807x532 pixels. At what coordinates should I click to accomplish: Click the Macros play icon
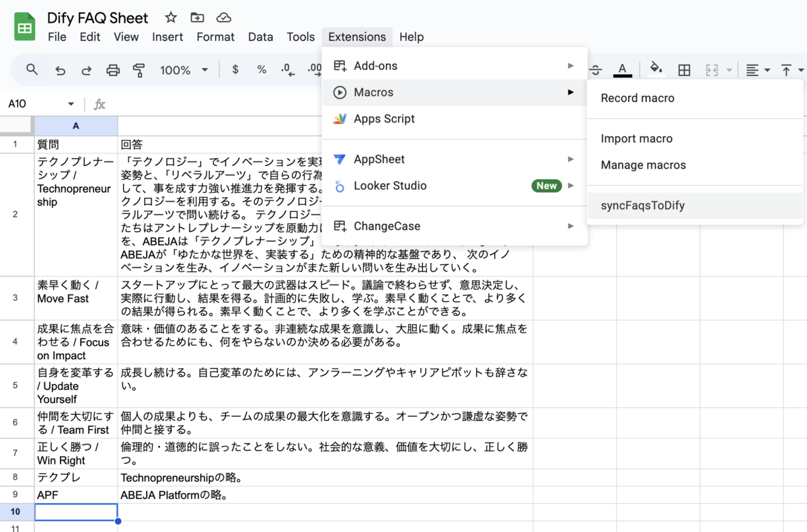point(340,92)
